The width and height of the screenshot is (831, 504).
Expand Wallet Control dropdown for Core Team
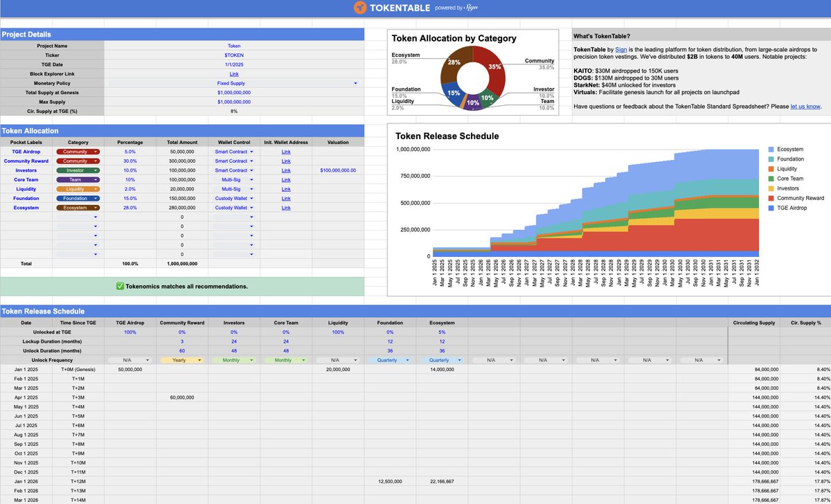(x=233, y=179)
